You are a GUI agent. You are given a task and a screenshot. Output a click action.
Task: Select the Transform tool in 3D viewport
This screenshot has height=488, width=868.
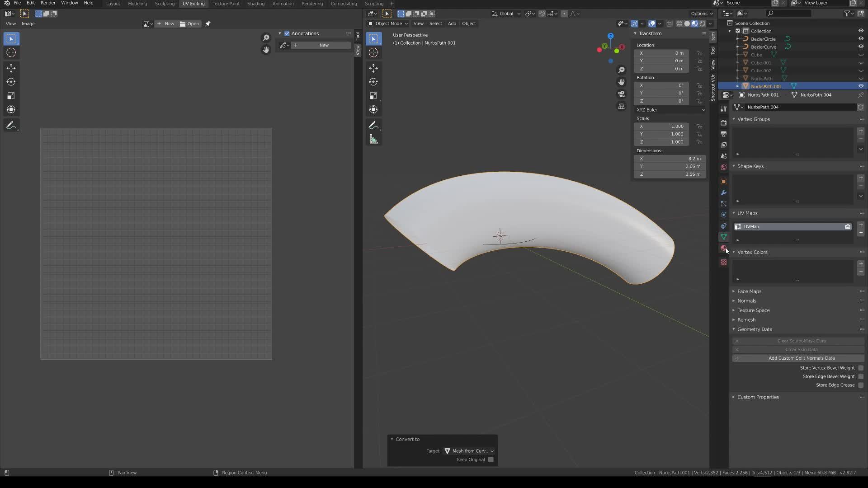click(373, 109)
